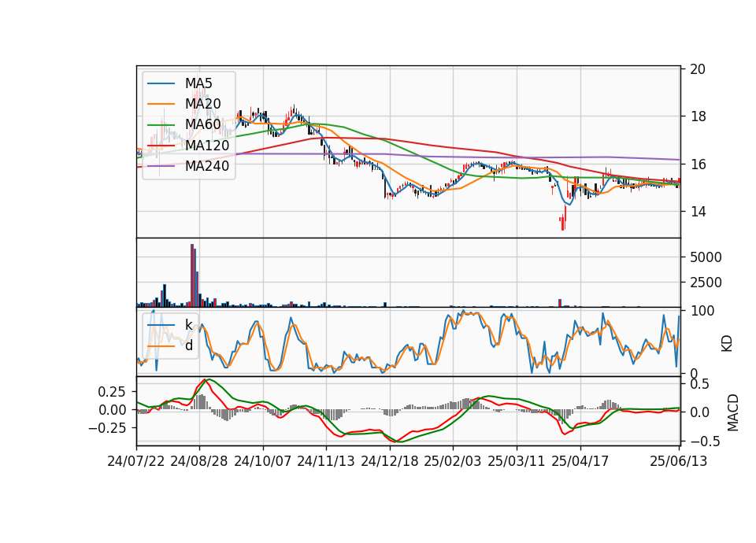Image resolution: width=756 pixels, height=543 pixels.
Task: Click the 25/06/13 date axis label
Action: tap(679, 461)
